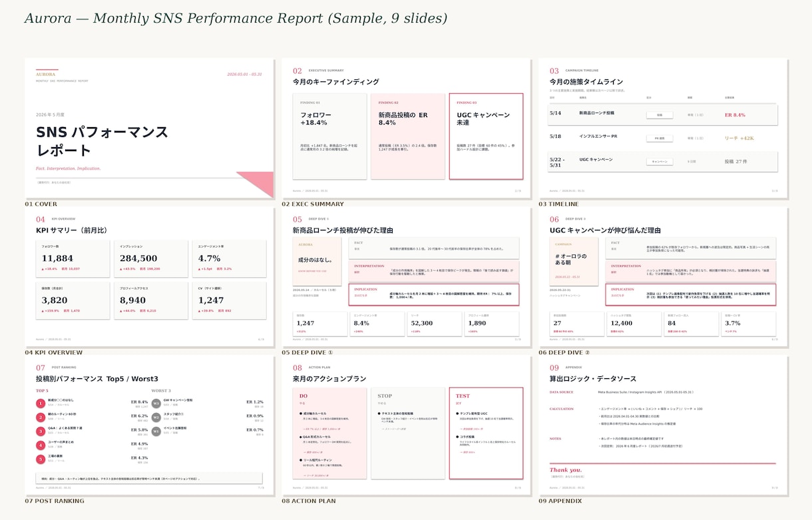
Task: Click the gray W1 circle beside イベント出展告知
Action: click(156, 430)
